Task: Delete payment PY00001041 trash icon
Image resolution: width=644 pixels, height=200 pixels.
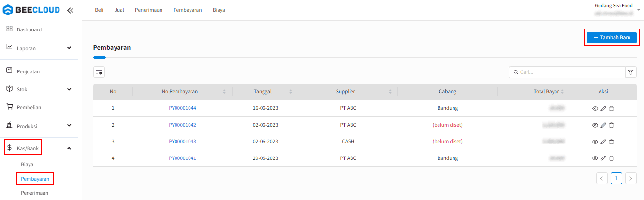Action: tap(611, 158)
